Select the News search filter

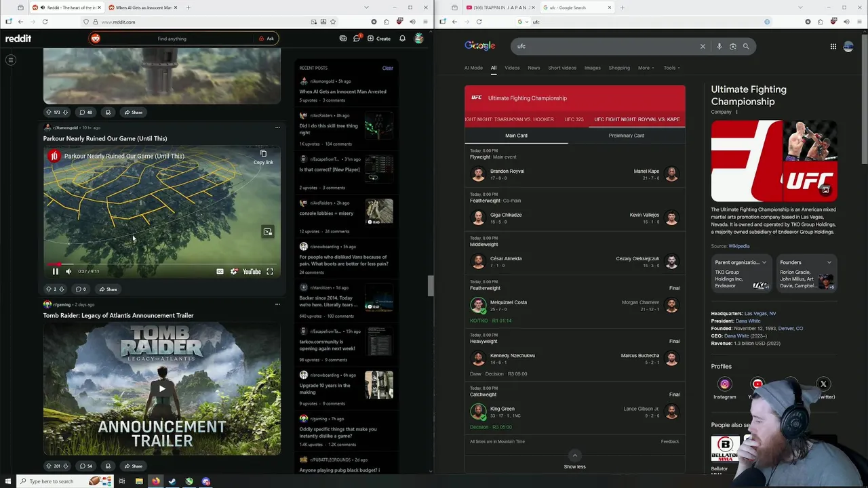point(534,68)
